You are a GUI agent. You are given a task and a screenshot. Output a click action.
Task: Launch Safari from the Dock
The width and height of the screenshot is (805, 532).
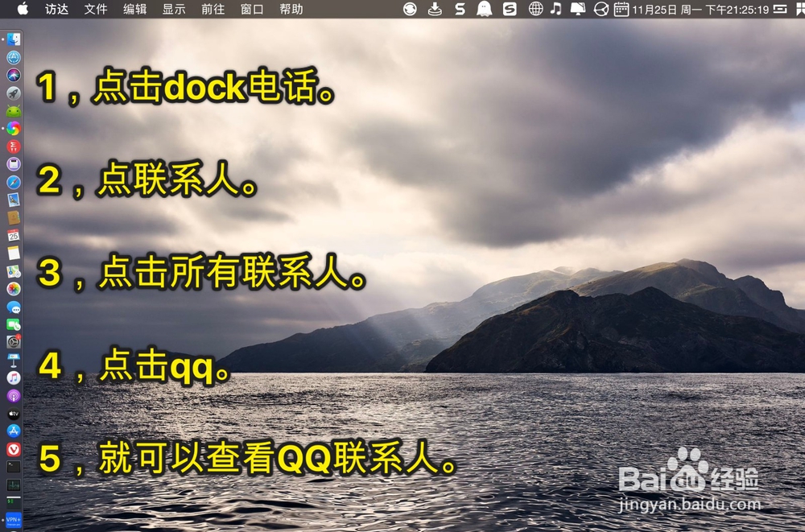tap(12, 182)
